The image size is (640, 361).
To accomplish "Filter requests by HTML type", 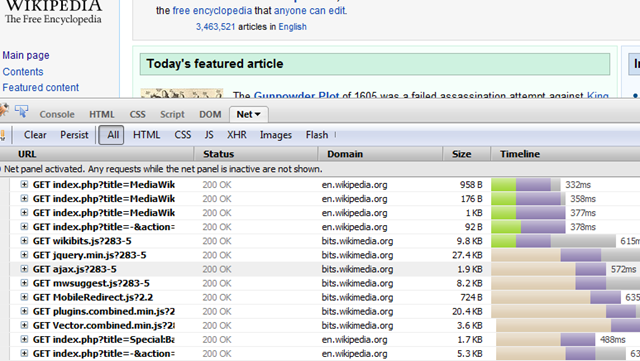I will point(147,135).
